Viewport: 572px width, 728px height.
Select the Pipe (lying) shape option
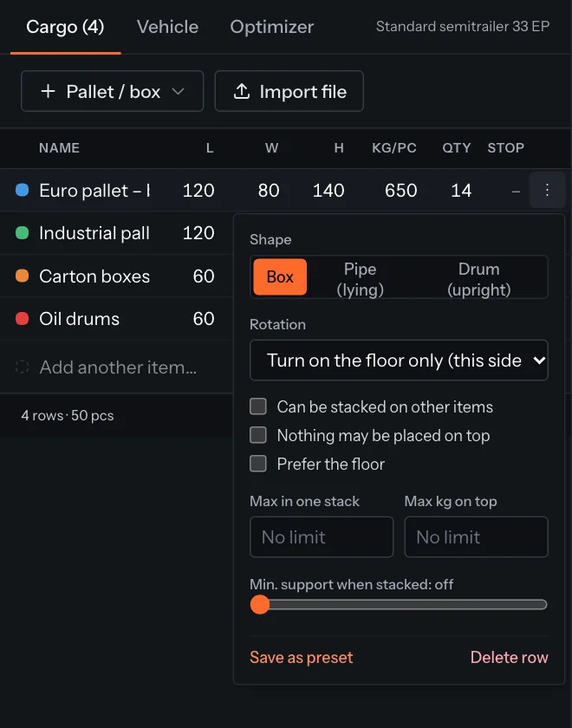[x=361, y=279]
